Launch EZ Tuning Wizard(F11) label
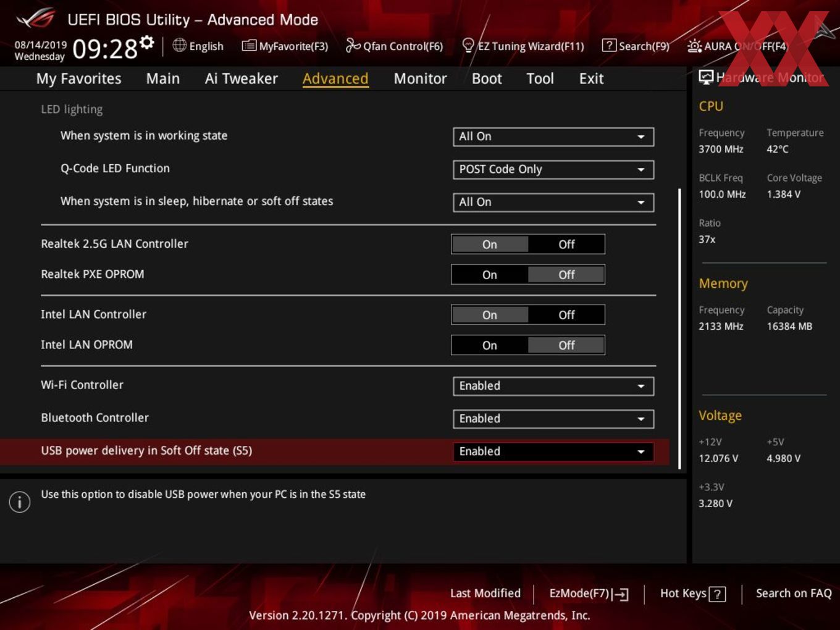 [531, 46]
